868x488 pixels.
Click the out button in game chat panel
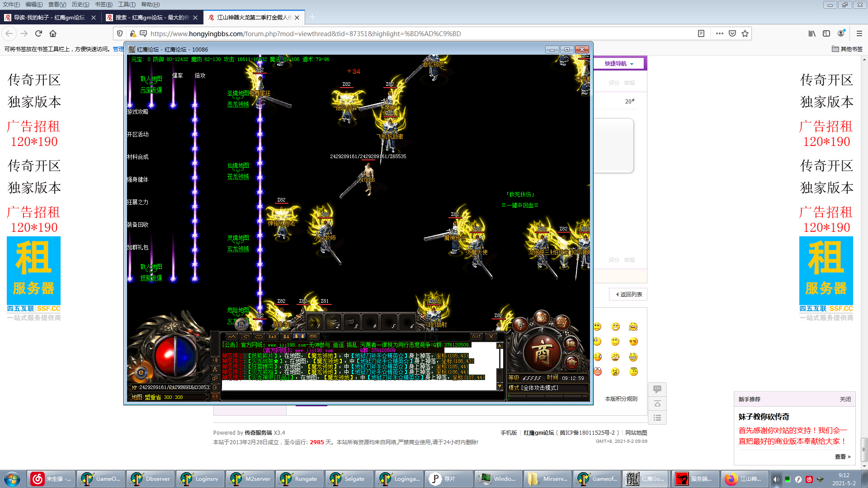coord(476,336)
